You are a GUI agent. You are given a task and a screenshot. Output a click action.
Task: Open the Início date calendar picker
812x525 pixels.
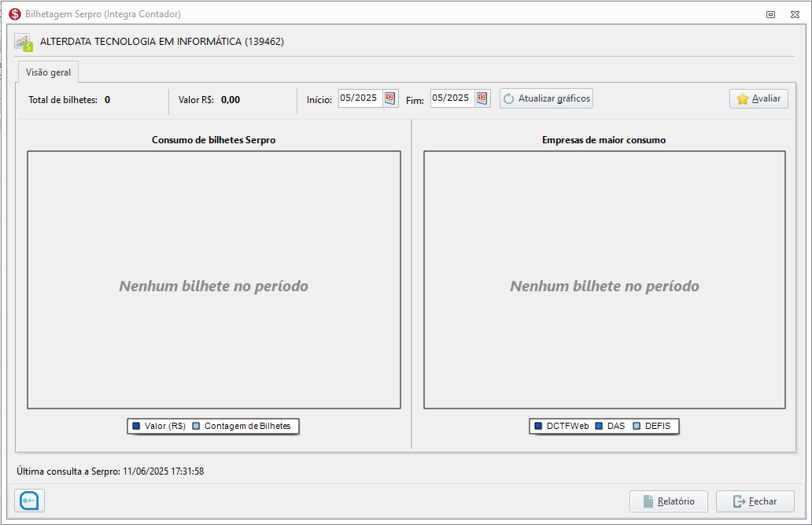coord(390,98)
